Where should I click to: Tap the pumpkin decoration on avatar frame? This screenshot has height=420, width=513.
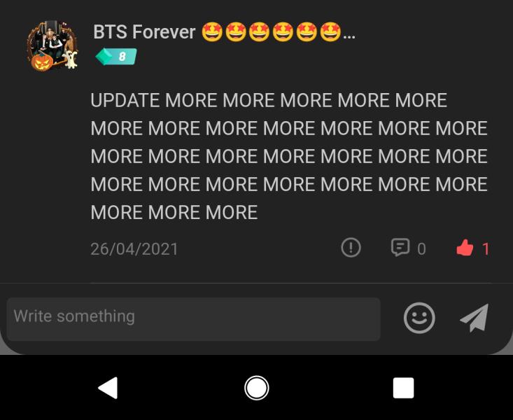[x=42, y=62]
